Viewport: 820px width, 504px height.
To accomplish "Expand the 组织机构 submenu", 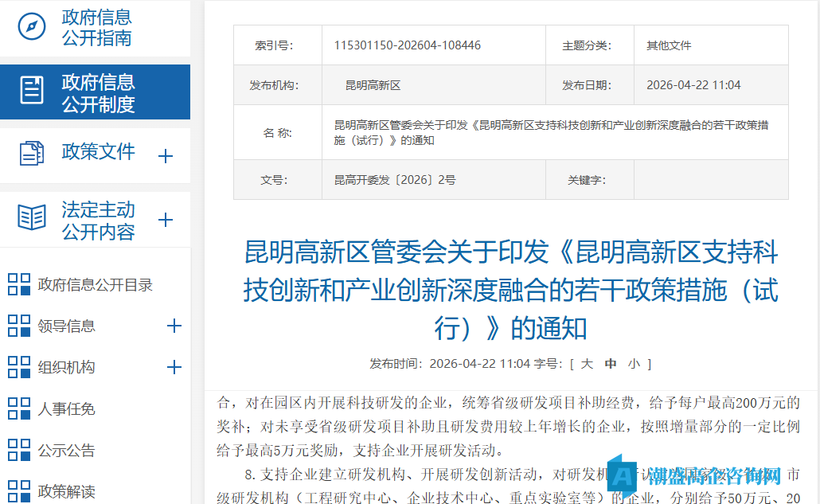I will [x=174, y=367].
